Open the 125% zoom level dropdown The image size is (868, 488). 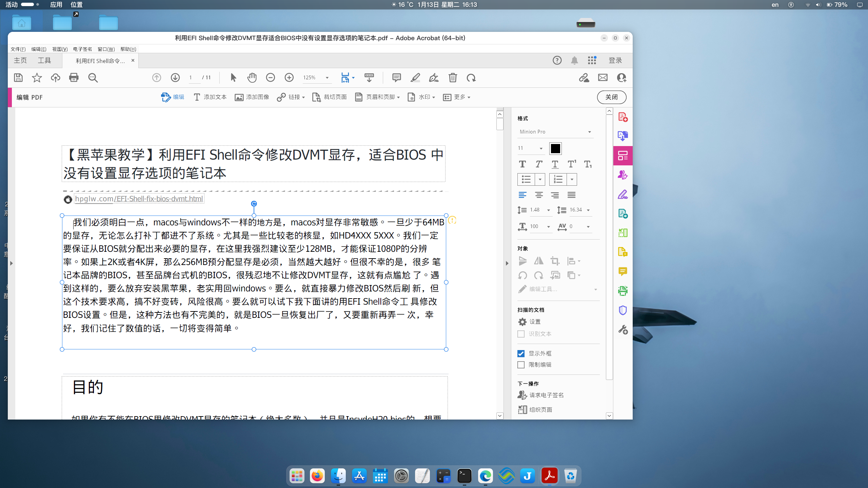[327, 78]
